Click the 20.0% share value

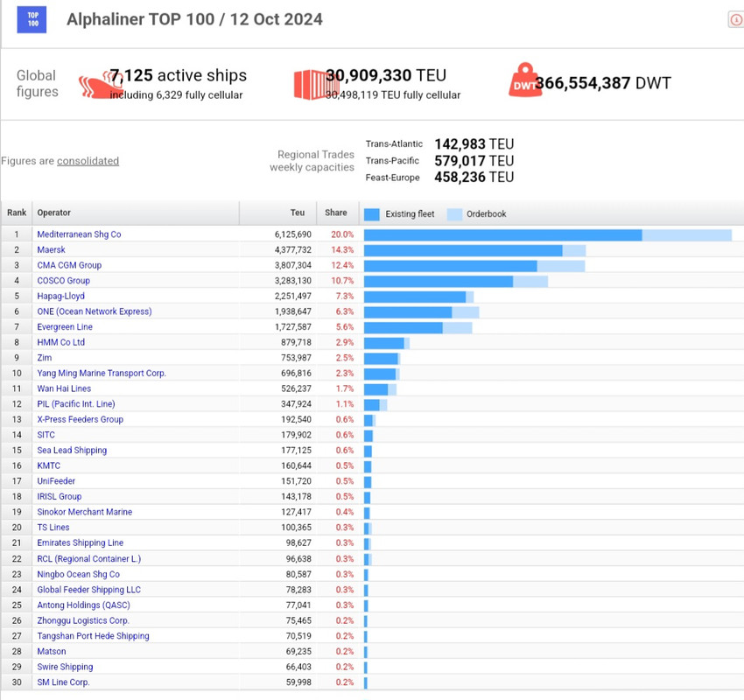coord(342,234)
